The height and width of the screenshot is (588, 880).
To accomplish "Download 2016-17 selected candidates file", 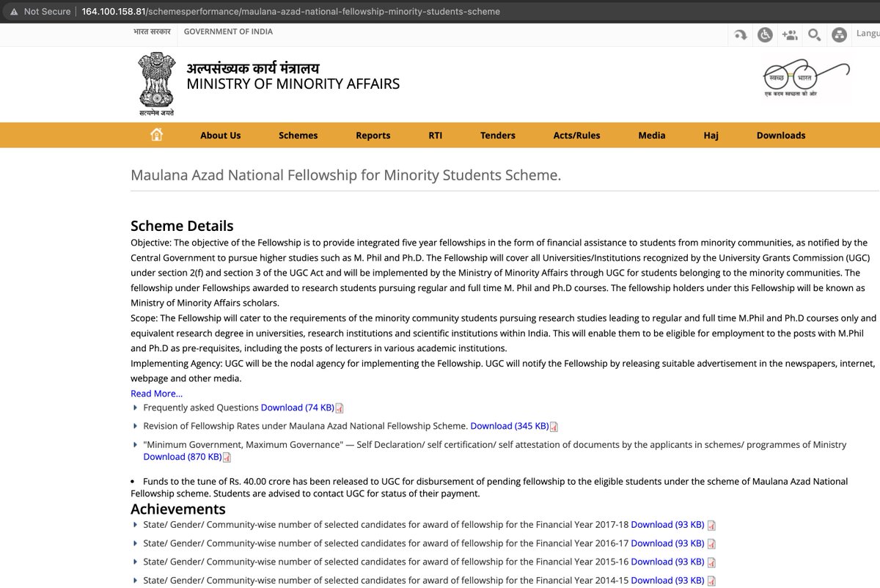I will [667, 543].
